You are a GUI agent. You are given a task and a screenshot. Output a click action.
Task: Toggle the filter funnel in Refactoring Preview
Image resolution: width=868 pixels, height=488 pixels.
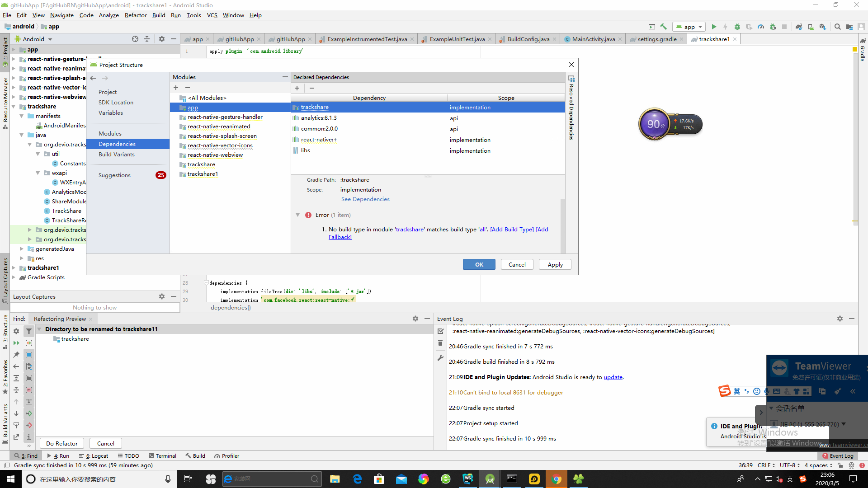click(x=28, y=331)
